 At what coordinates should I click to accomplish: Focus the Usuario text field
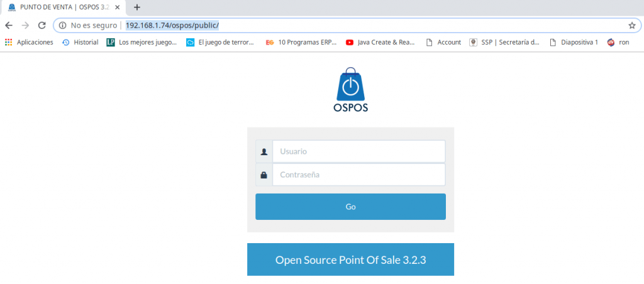pos(358,151)
